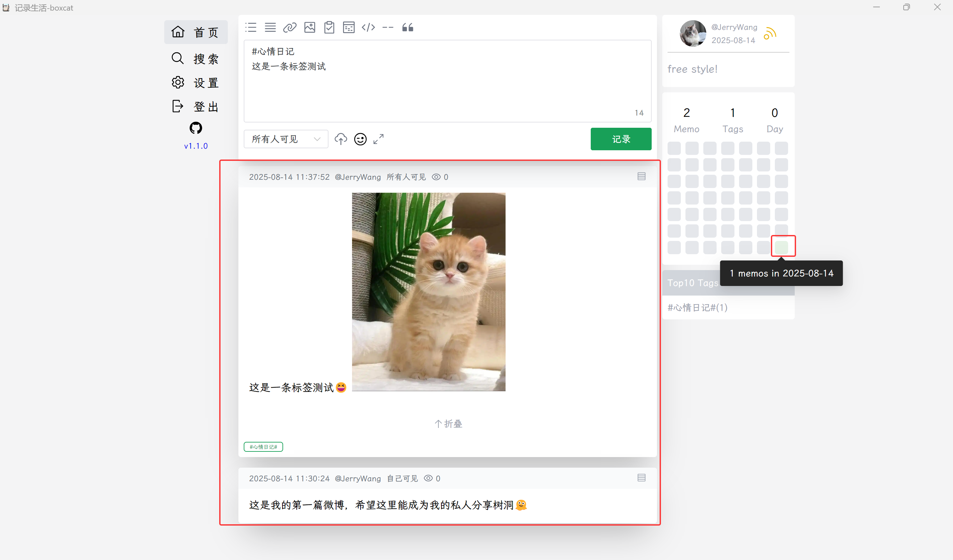Screen dimensions: 953x560
Task: Open the 设置 settings page
Action: (x=196, y=83)
